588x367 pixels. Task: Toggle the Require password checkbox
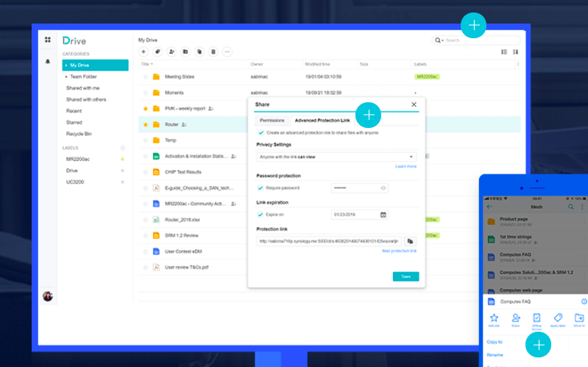coord(261,188)
